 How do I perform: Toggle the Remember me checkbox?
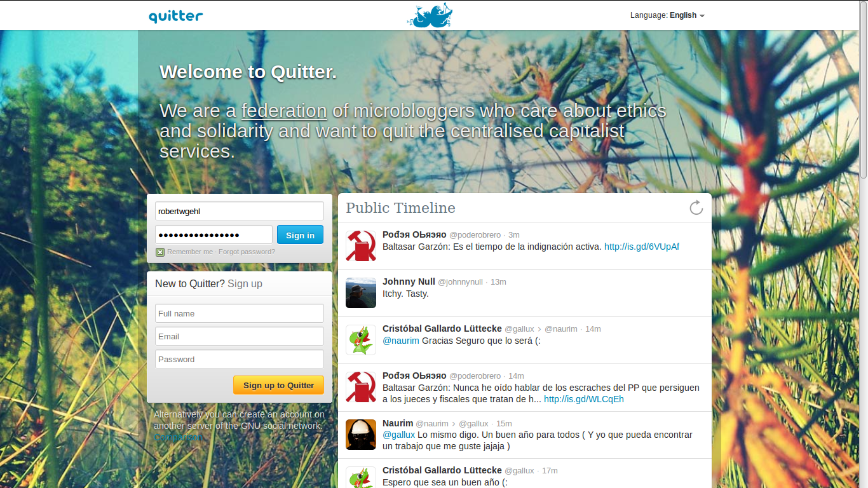click(x=160, y=252)
